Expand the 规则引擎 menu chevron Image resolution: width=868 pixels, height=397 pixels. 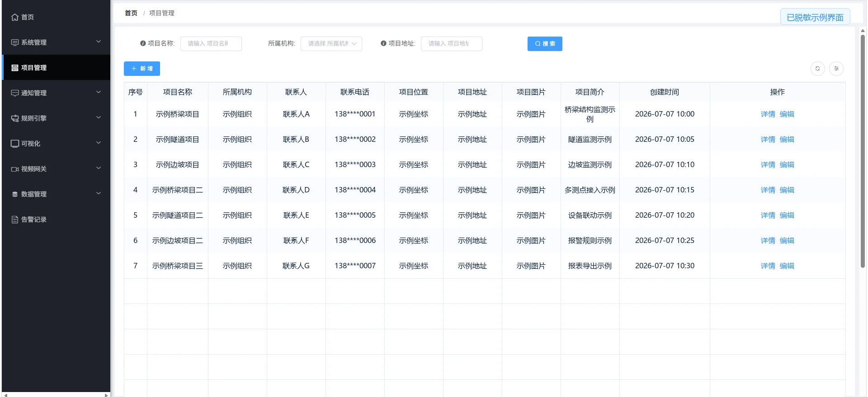(x=99, y=118)
